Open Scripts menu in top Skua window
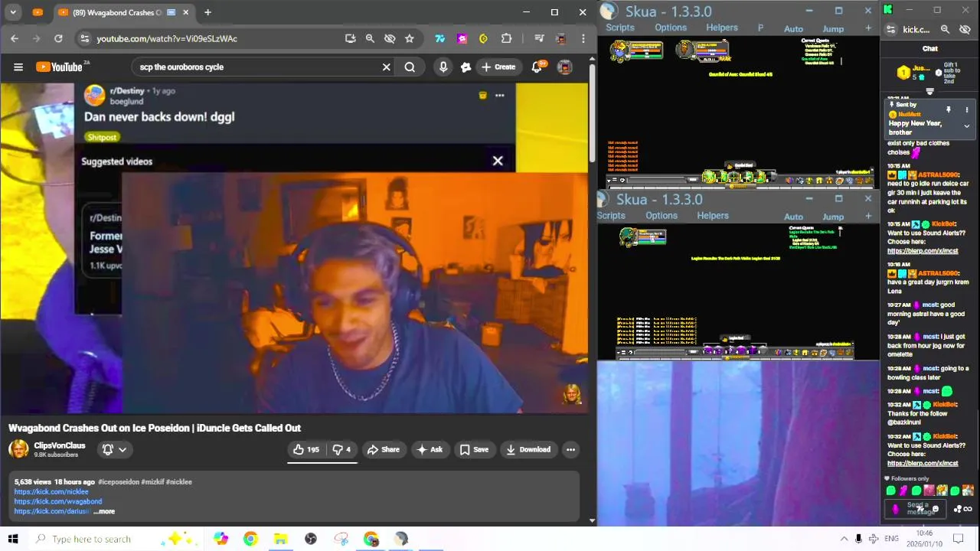Viewport: 980px width, 551px height. point(620,28)
